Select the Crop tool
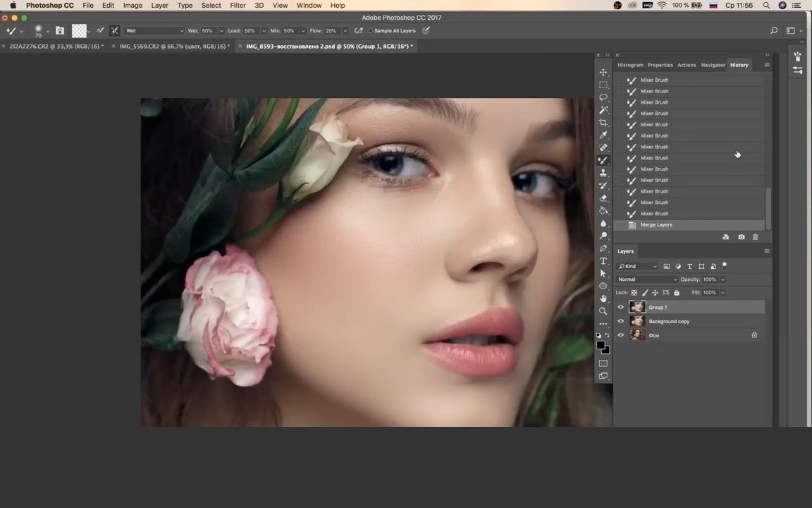This screenshot has width=812, height=508. point(603,123)
